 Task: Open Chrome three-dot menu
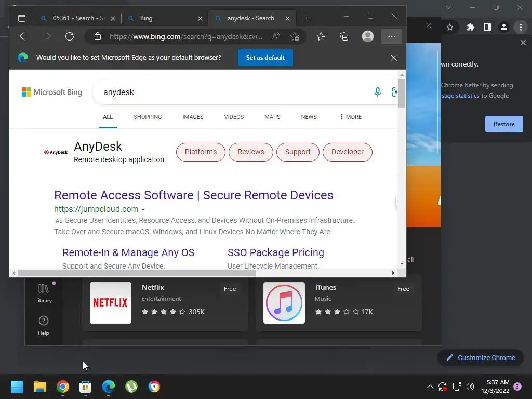521,27
